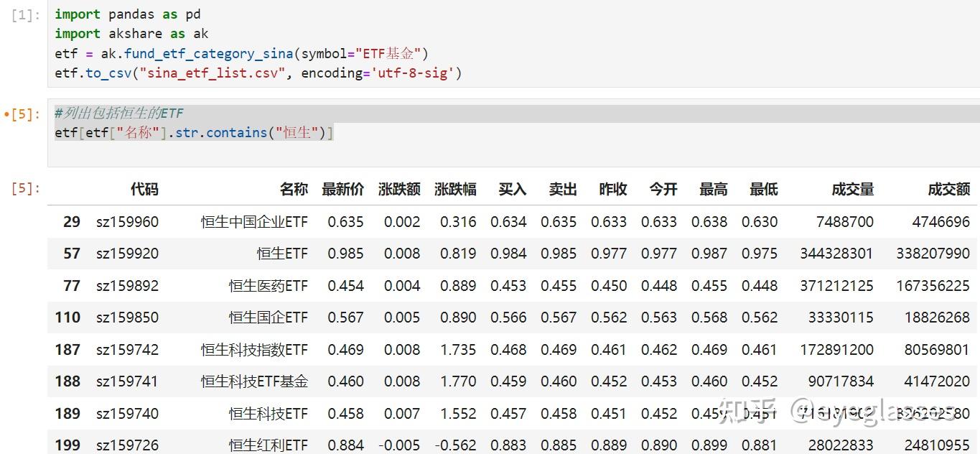Click the 最新价 column header
This screenshot has width=980, height=454.
[343, 189]
